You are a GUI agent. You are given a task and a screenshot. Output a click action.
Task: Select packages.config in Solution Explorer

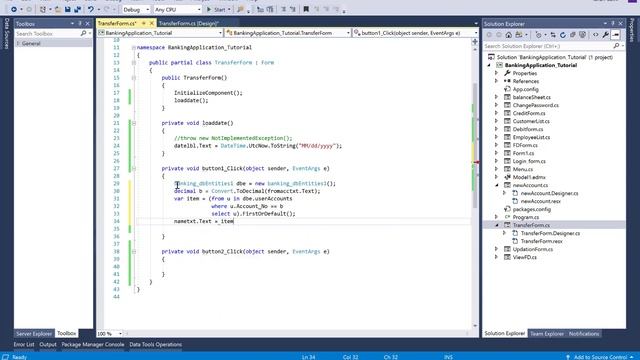(531, 209)
